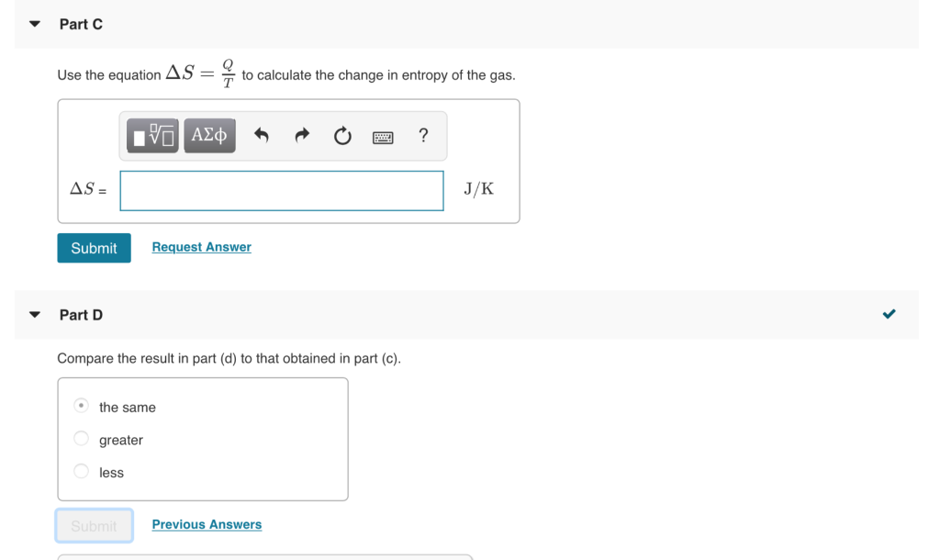Click the Part C header title

(81, 24)
